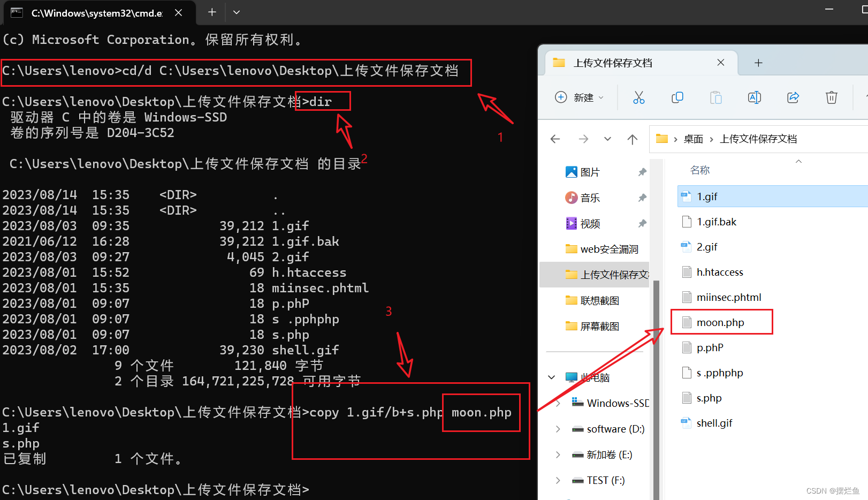The image size is (868, 500).
Task: Click the Rename icon in Explorer toolbar
Action: (x=754, y=97)
